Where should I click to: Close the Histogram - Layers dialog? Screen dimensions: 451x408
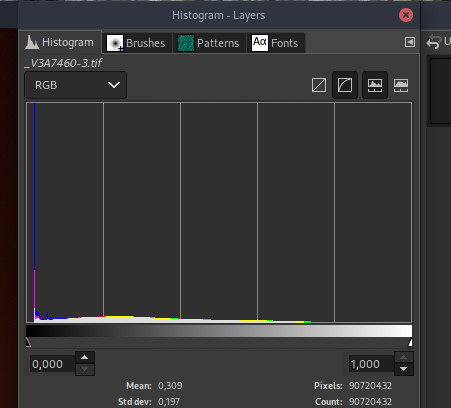tap(406, 15)
